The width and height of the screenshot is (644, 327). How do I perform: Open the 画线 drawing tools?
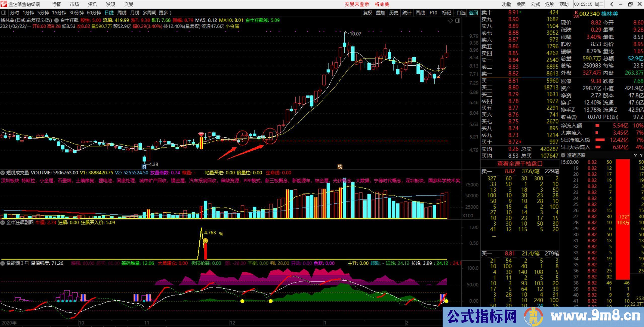coord(420,13)
